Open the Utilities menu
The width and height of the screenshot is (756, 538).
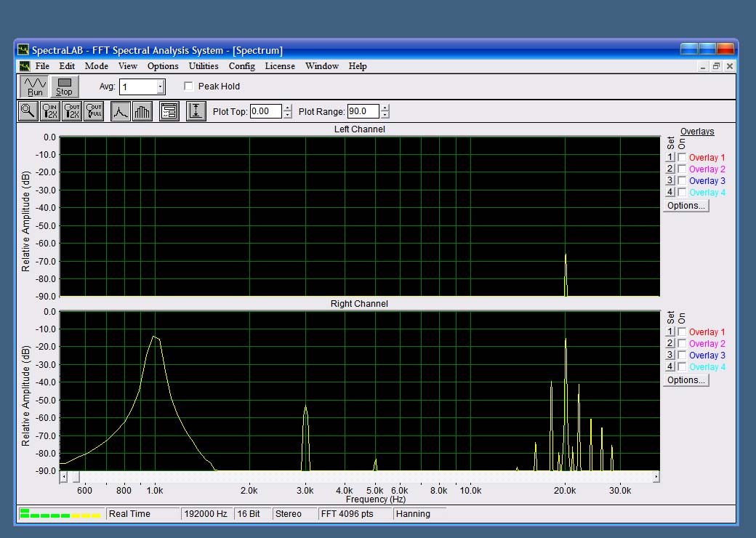coord(204,66)
